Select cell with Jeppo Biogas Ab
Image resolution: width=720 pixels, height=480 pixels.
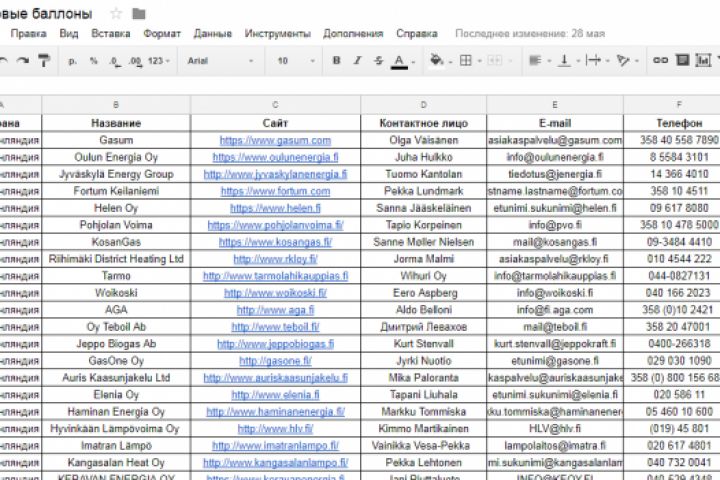pos(116,344)
